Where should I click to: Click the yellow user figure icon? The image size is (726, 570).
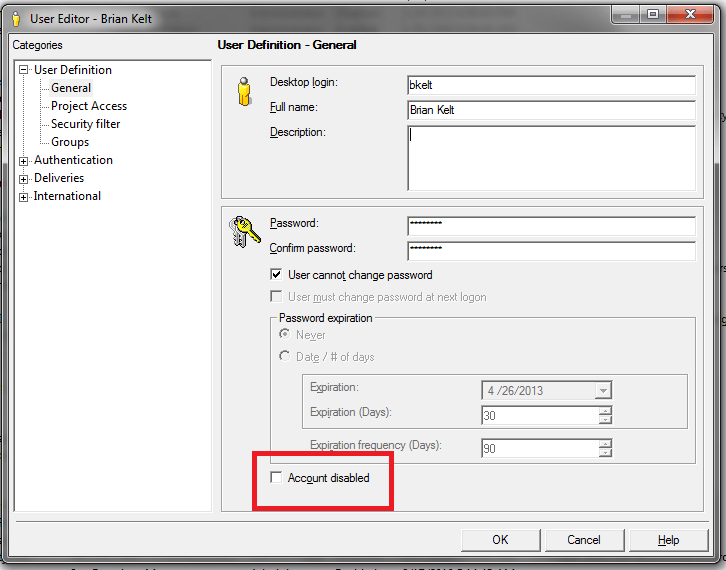tap(244, 91)
